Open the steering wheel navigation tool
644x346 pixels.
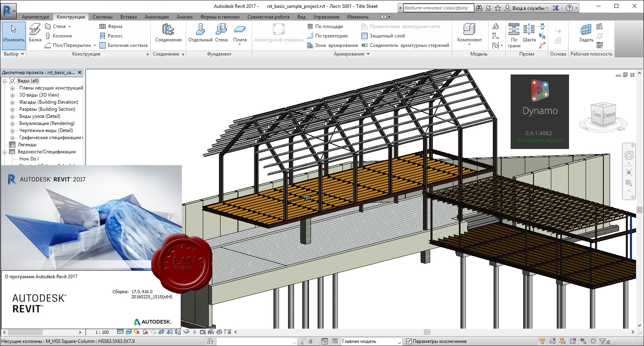tap(629, 155)
